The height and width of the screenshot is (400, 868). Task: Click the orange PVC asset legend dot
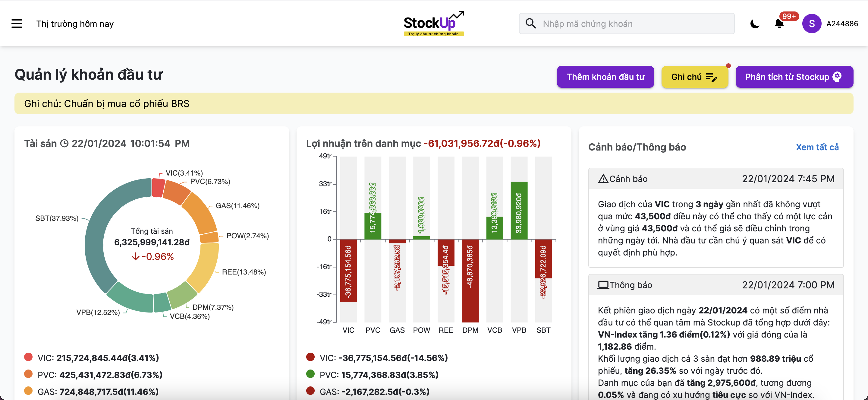tap(28, 374)
